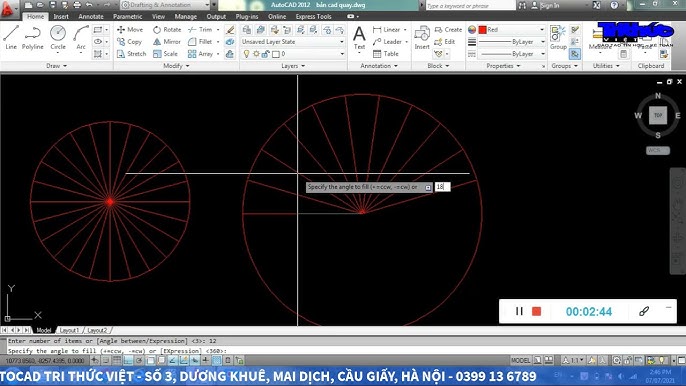Open the Insert ribbon tab

(x=61, y=17)
